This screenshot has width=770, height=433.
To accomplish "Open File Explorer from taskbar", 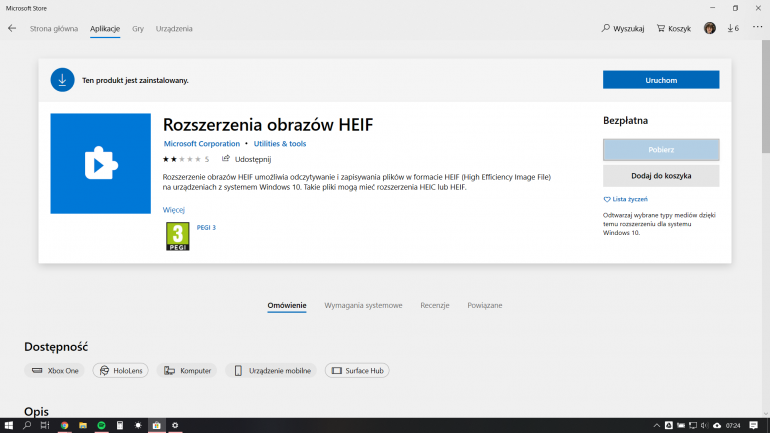I will 83,425.
